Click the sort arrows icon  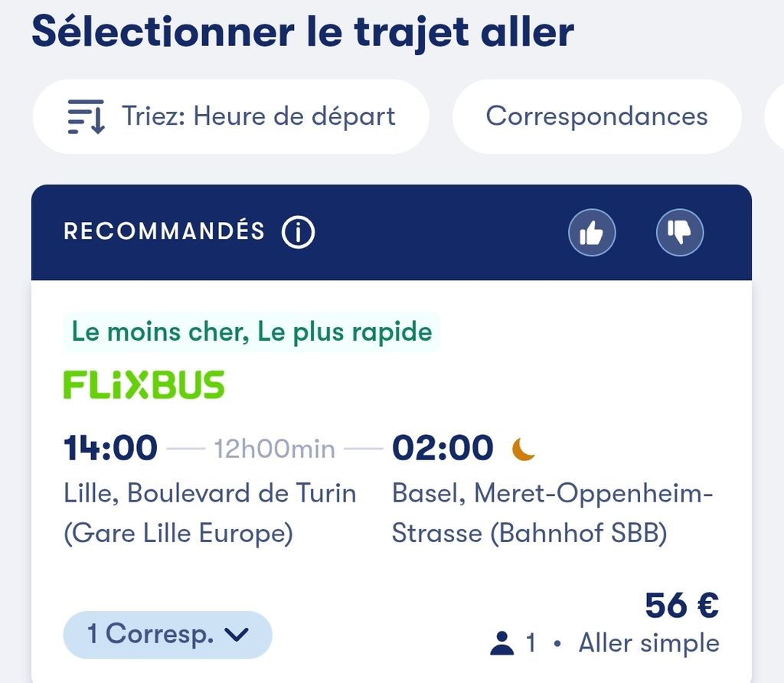click(86, 117)
